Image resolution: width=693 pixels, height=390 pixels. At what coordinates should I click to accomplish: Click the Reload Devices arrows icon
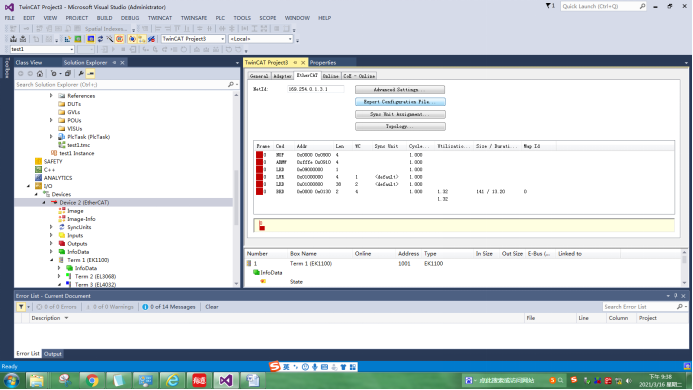[x=100, y=39]
